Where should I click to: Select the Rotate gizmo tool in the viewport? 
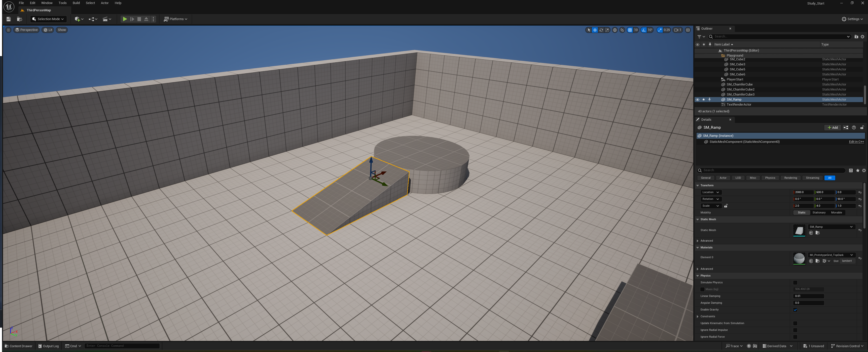(601, 30)
